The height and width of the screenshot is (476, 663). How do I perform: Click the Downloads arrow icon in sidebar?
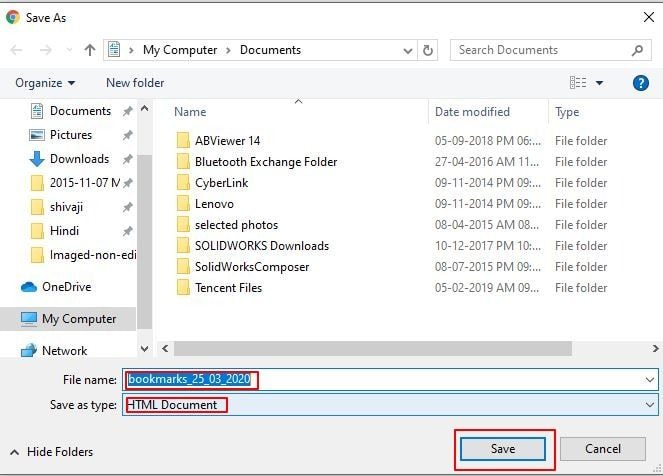pyautogui.click(x=37, y=159)
